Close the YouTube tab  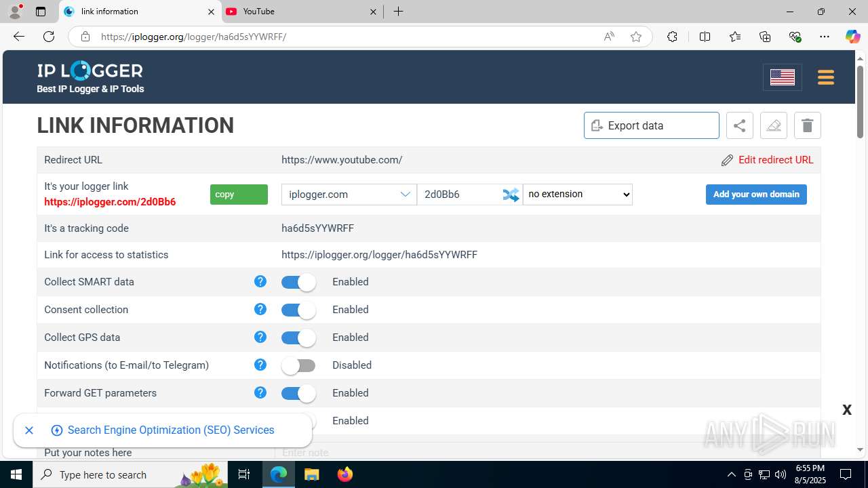[x=374, y=12]
